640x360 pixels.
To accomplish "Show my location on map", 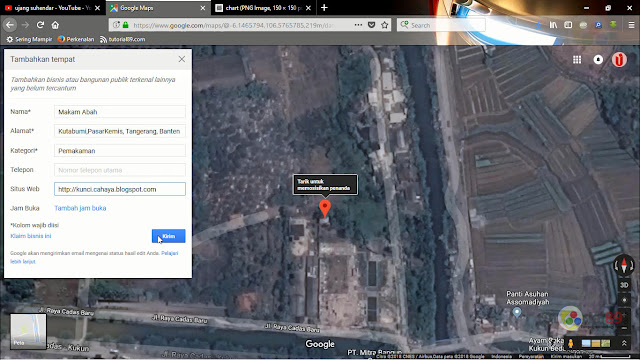I will [624, 300].
